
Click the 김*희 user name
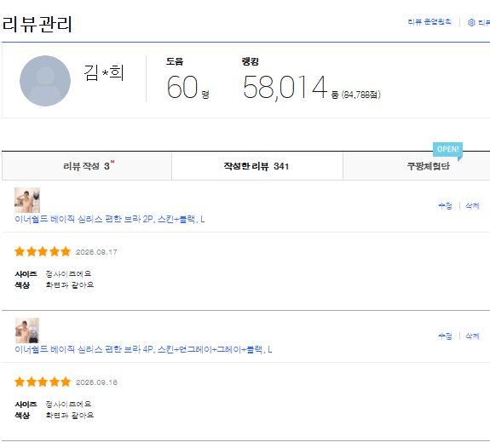104,72
